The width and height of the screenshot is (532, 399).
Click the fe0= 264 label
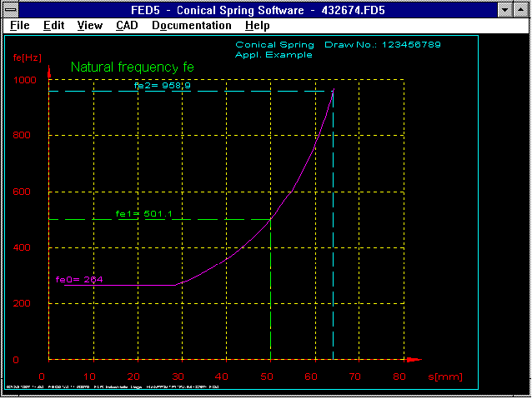click(79, 280)
